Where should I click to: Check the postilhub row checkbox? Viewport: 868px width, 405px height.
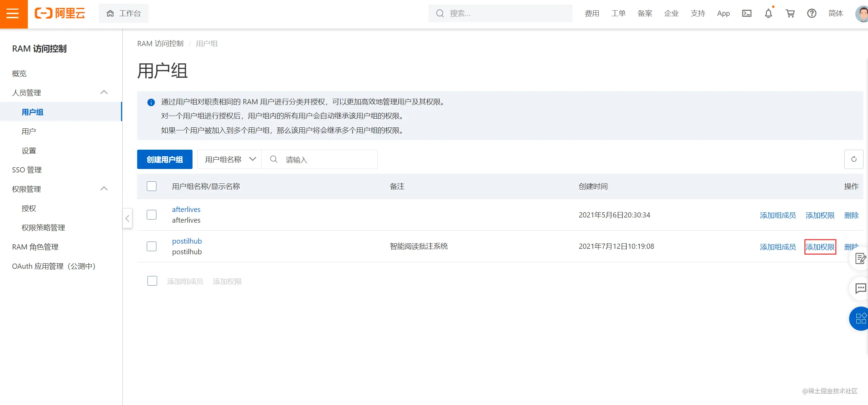point(152,246)
